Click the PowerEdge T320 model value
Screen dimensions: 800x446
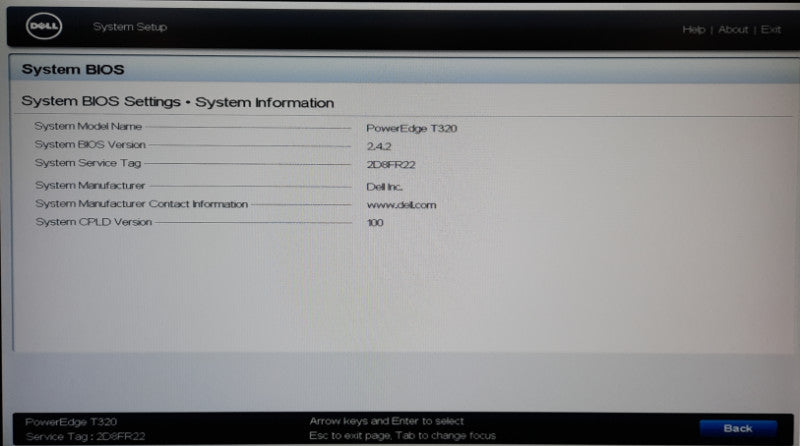[411, 128]
